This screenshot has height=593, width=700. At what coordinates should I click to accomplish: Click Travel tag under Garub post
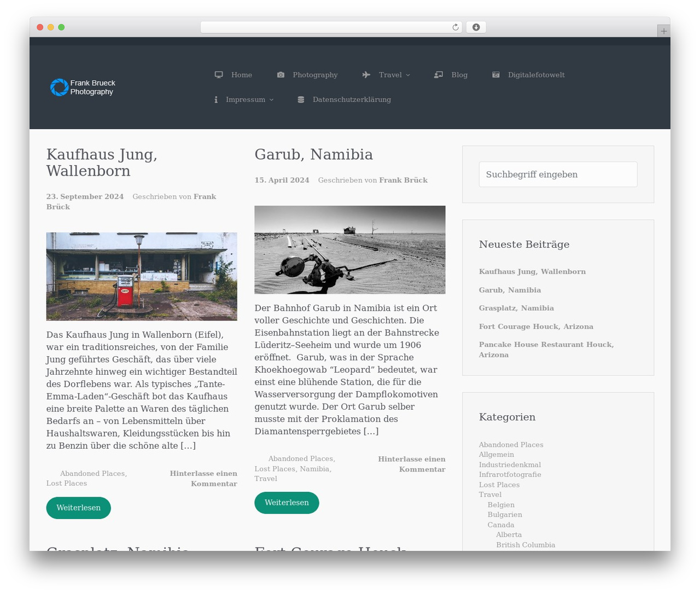click(x=266, y=479)
